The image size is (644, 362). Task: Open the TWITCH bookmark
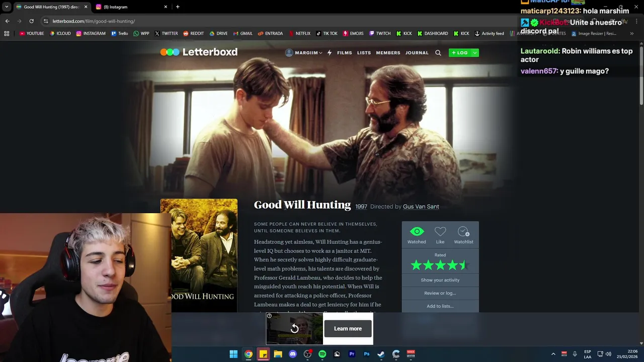[x=379, y=34]
